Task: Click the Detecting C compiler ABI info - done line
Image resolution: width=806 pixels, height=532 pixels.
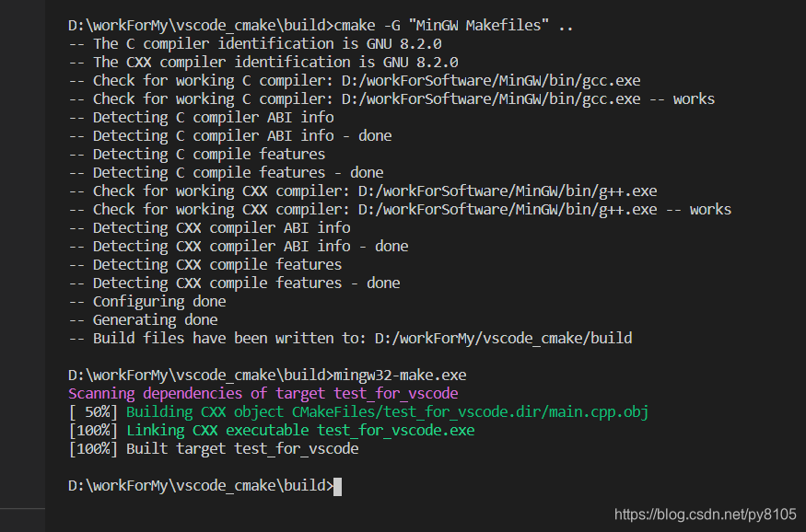Action: click(x=229, y=136)
